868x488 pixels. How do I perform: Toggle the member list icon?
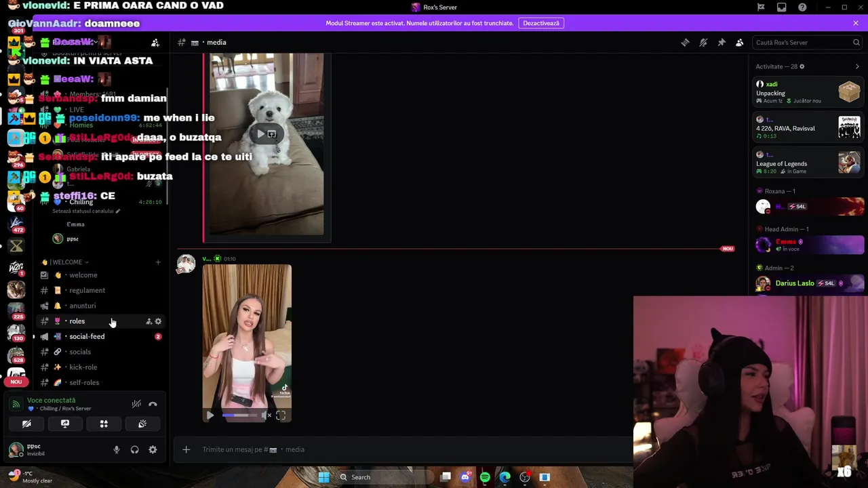pos(740,42)
